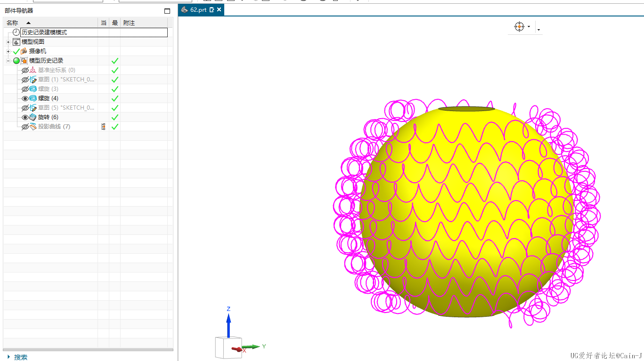Click the projected curve icon of 投影曲线 (7)
This screenshot has width=644, height=361.
click(33, 127)
